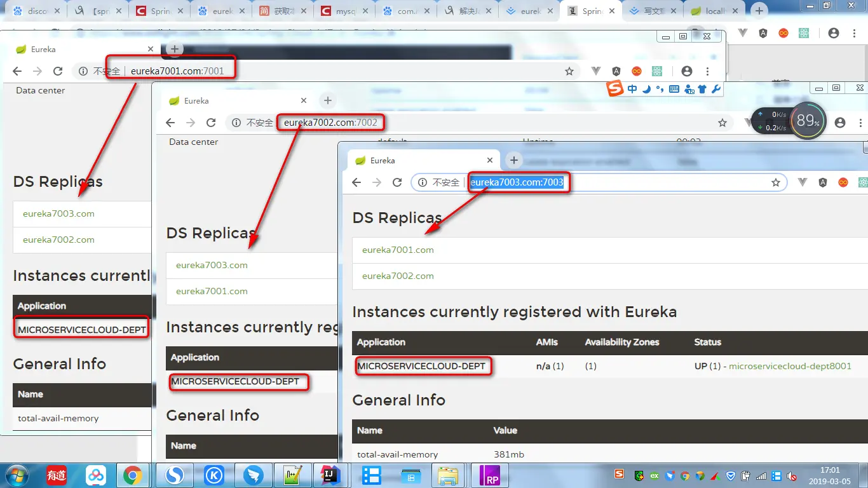The image size is (868, 488).
Task: Open eureka7001.com replica link in 7003 window
Action: point(398,250)
